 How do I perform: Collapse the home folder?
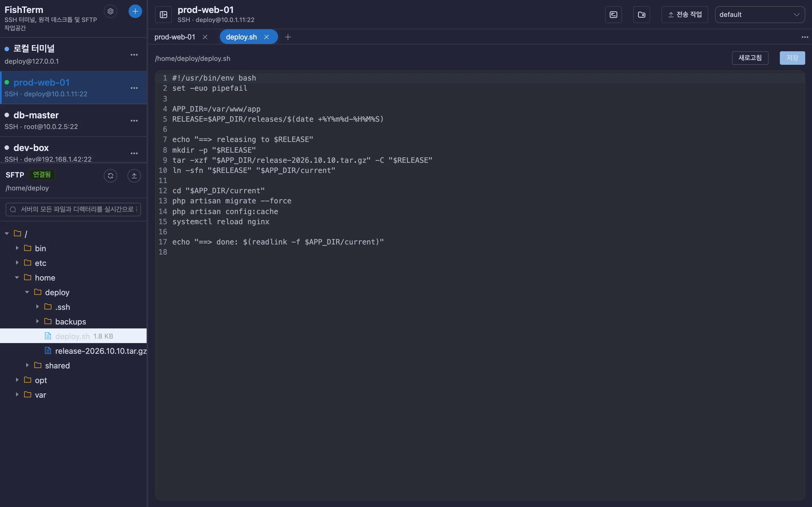(17, 278)
